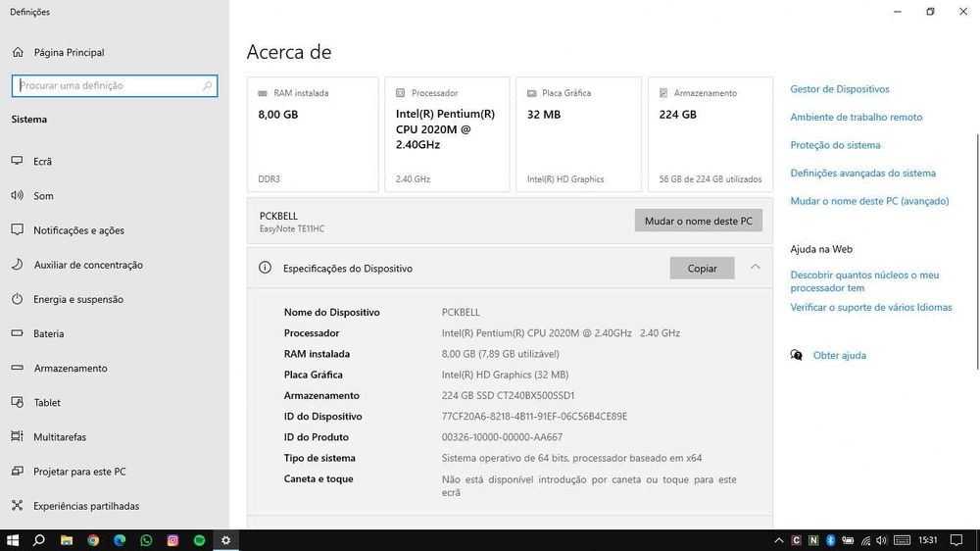Open Descobrir quantos núcleos link
Image resolution: width=980 pixels, height=551 pixels.
[864, 281]
